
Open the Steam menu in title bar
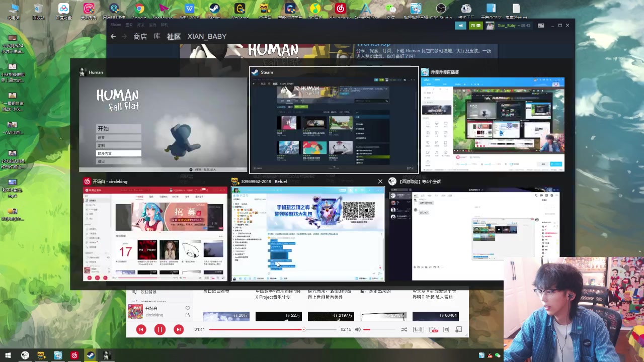[116, 25]
